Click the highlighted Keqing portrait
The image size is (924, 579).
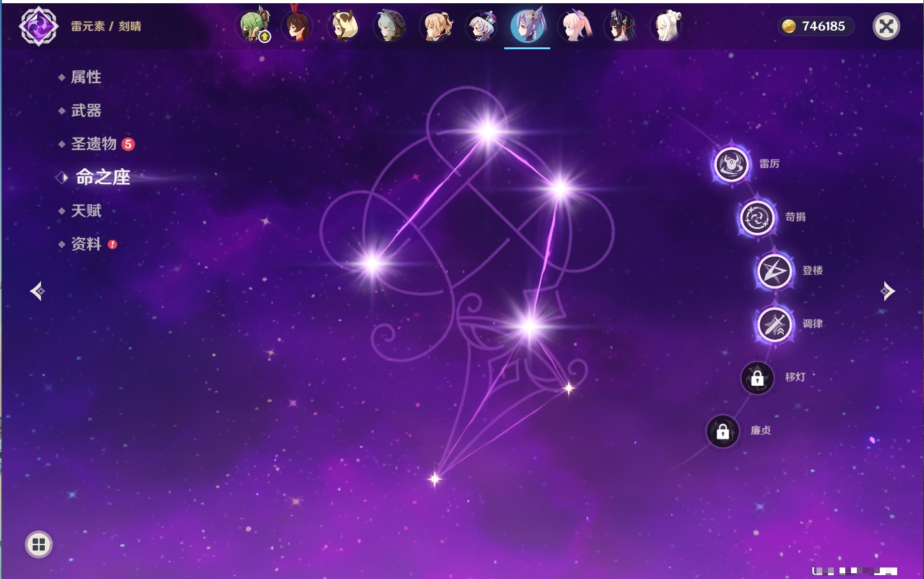pos(528,26)
